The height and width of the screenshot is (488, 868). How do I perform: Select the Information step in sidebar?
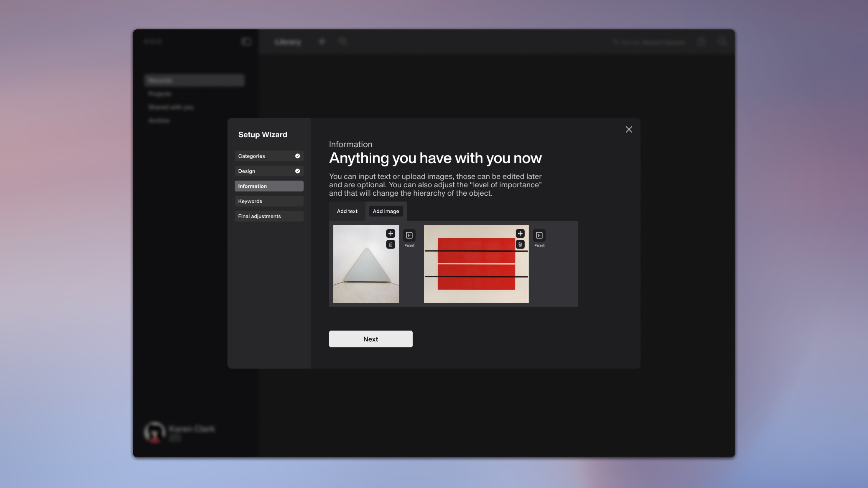coord(269,186)
